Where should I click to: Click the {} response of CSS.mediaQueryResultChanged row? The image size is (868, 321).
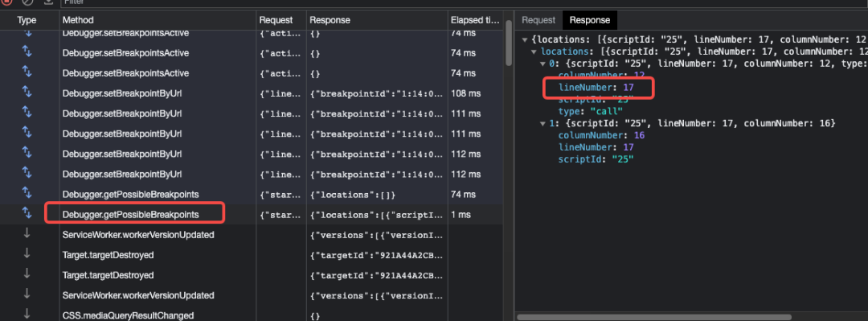[x=315, y=315]
